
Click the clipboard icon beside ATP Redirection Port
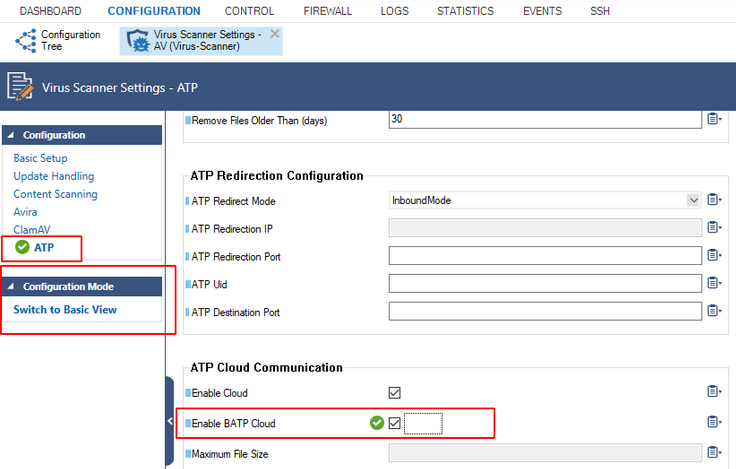(714, 255)
